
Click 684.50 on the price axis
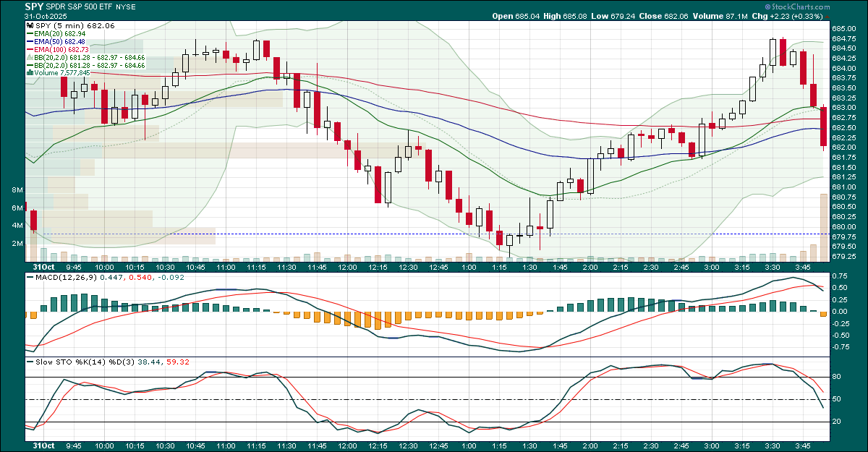(843, 48)
